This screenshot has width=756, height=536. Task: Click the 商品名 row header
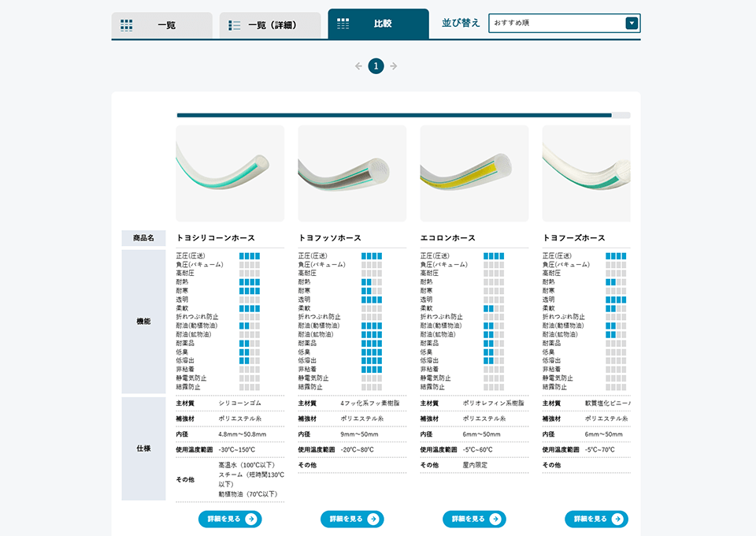(x=143, y=238)
